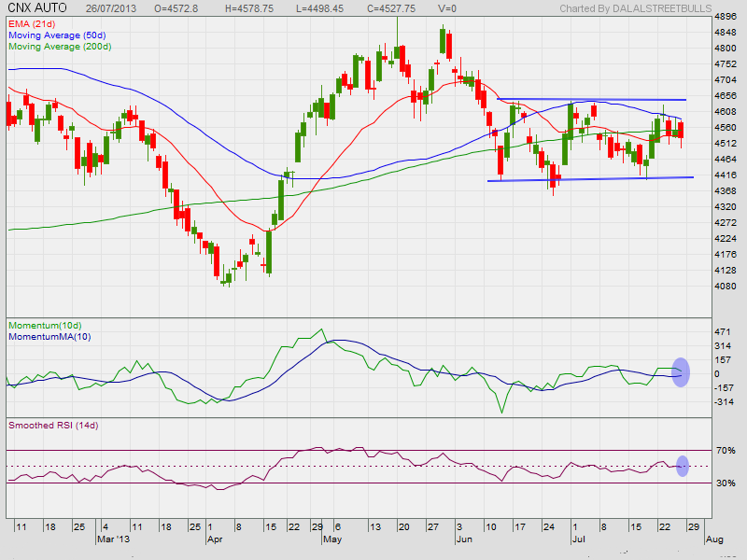The image size is (747, 560).
Task: Click the 4416 price axis label
Action: (x=726, y=175)
